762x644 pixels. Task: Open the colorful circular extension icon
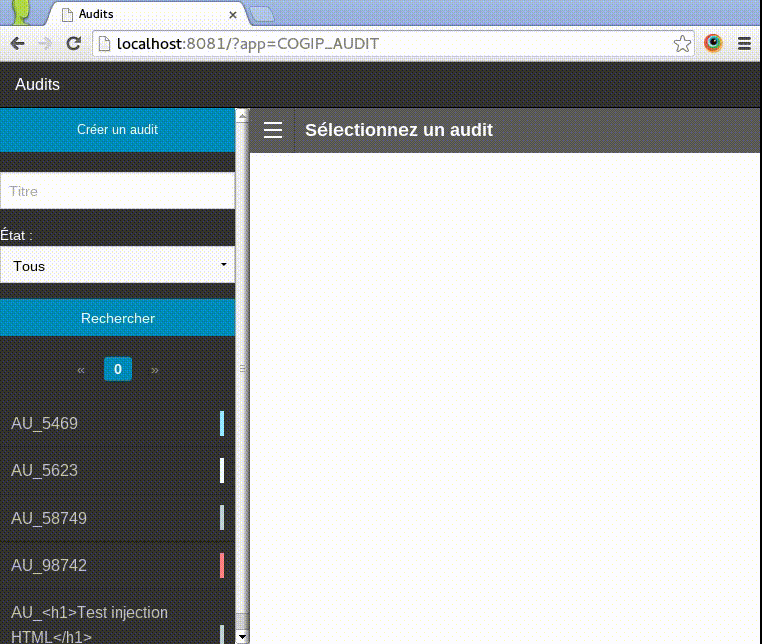pos(713,43)
